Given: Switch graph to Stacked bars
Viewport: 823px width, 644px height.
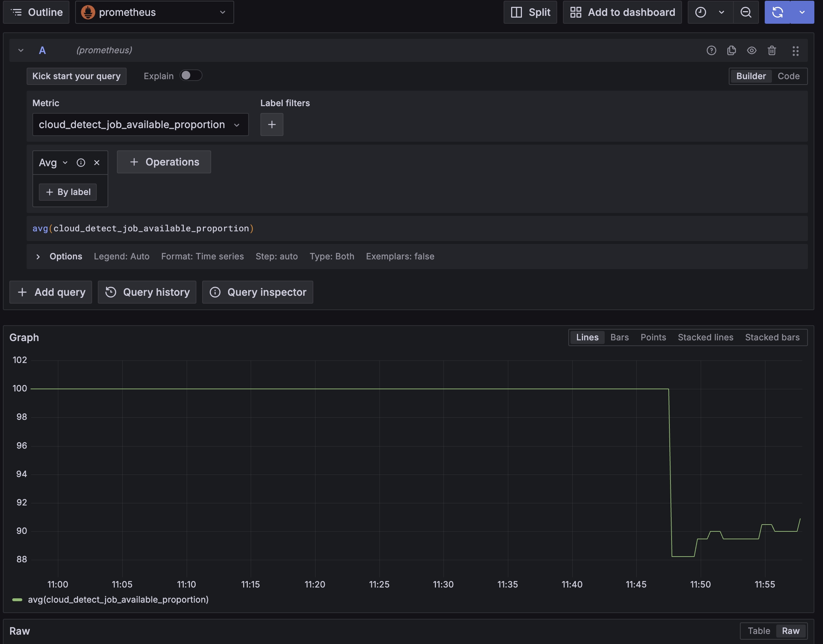Looking at the screenshot, I should (772, 337).
